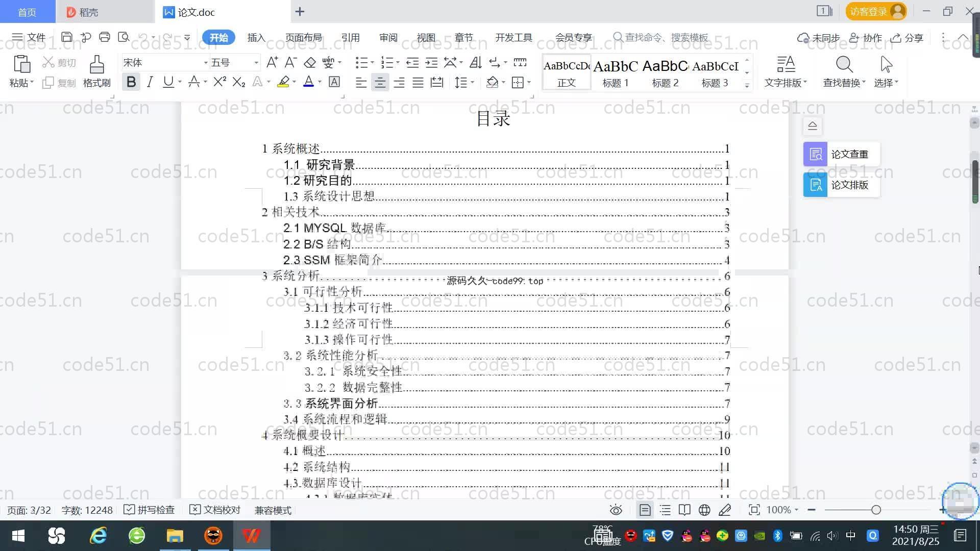The width and height of the screenshot is (980, 551).
Task: Open 文字排版 dropdown
Action: [786, 82]
